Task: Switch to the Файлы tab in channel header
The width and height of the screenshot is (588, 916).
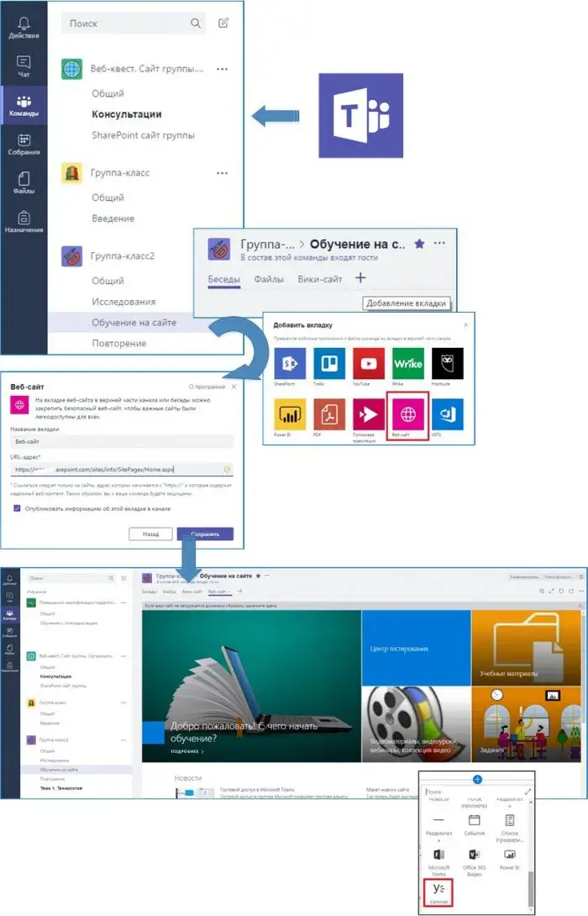Action: [x=269, y=279]
